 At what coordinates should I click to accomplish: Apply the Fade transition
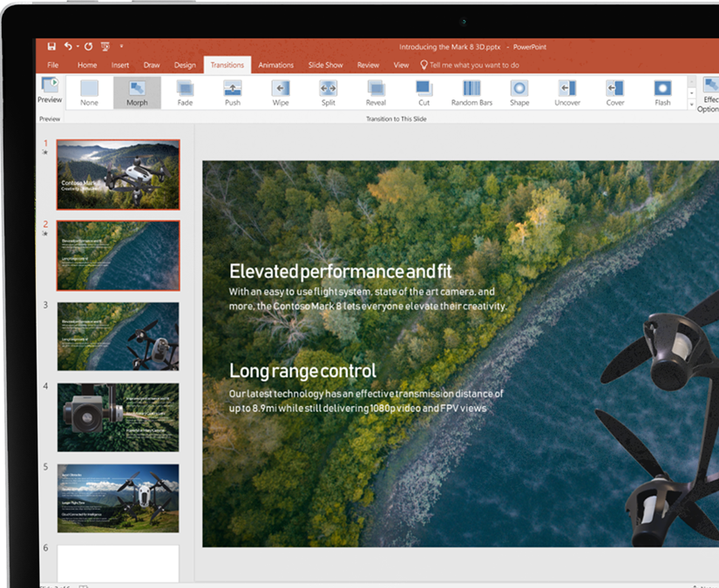pos(185,93)
